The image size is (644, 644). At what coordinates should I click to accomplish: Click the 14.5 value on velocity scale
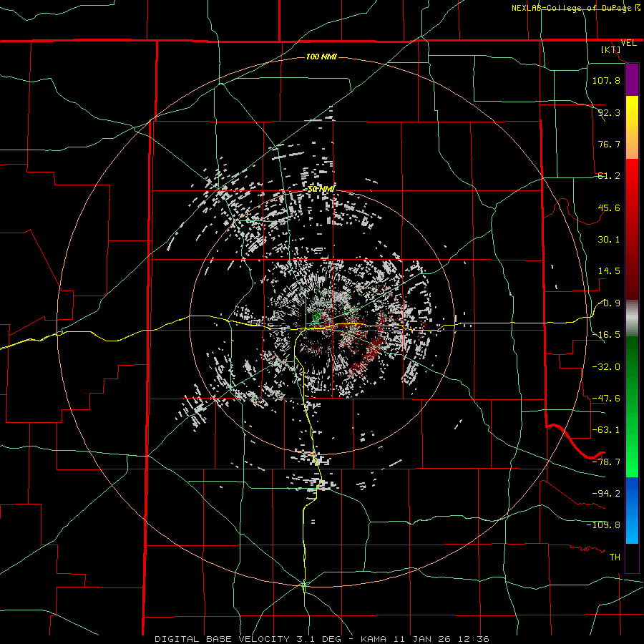point(609,271)
